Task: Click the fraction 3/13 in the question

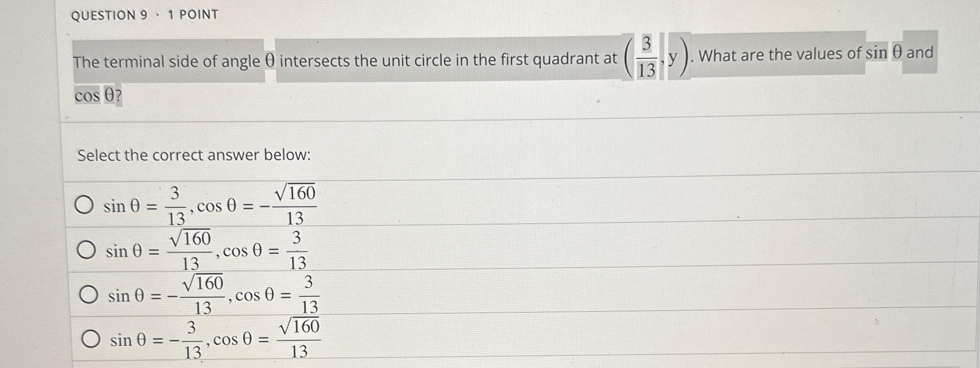Action: click(647, 57)
